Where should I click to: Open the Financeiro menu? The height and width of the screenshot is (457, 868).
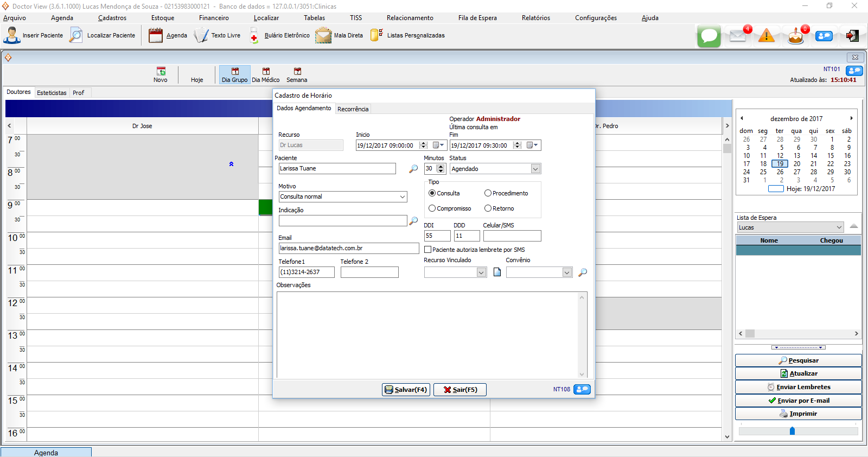(214, 18)
